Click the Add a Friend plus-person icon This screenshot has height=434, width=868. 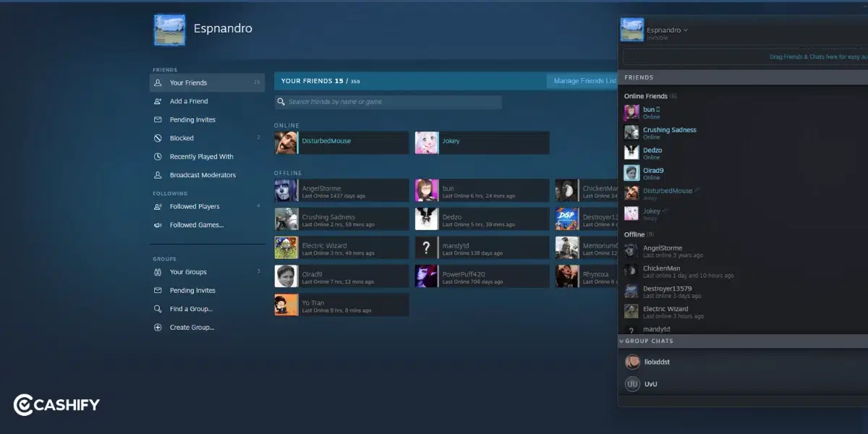158,101
